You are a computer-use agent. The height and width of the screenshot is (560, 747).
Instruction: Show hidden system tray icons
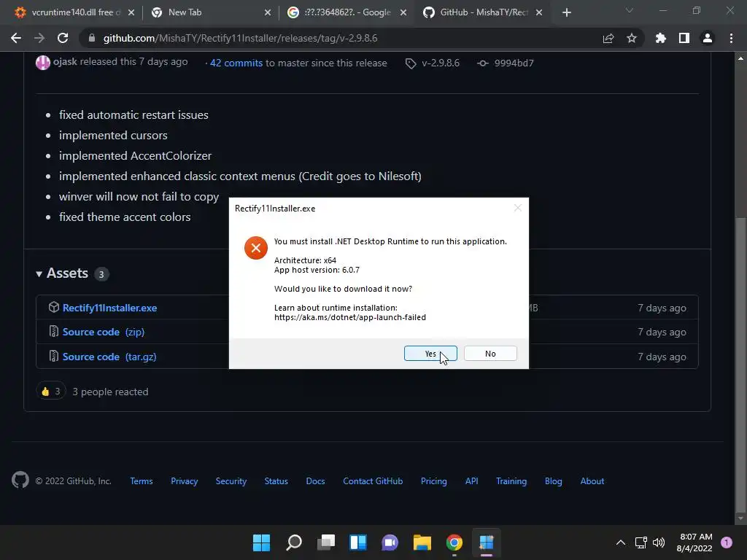[x=620, y=542]
